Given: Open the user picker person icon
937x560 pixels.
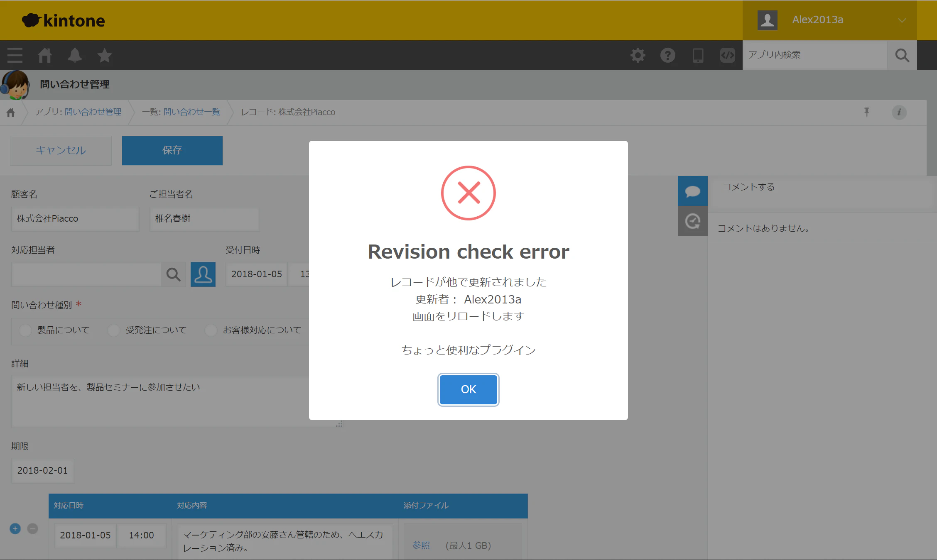Looking at the screenshot, I should click(203, 274).
